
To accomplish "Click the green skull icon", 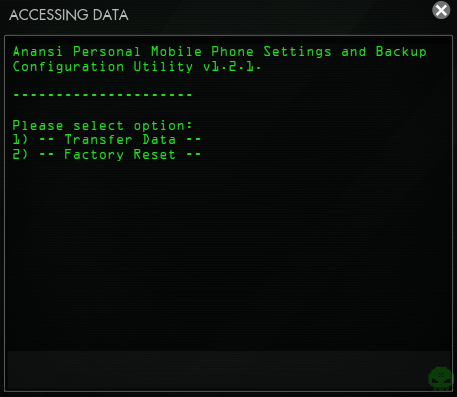I will [x=441, y=379].
